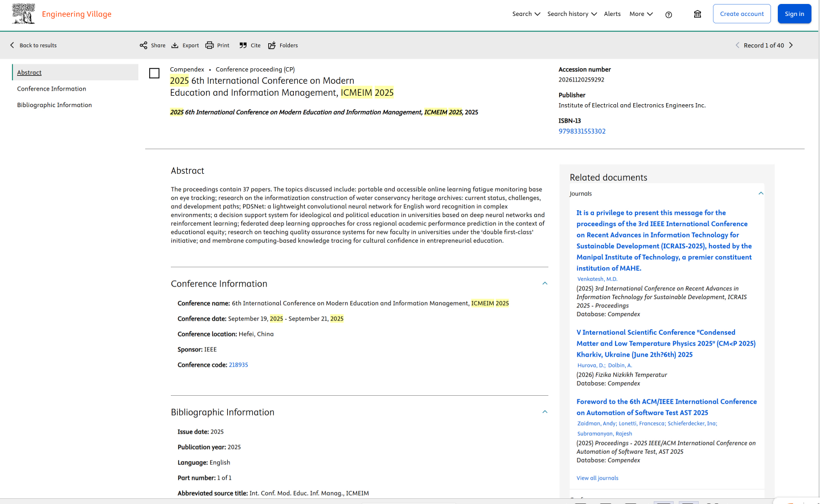Click the Print icon
The width and height of the screenshot is (820, 504).
[x=210, y=46]
